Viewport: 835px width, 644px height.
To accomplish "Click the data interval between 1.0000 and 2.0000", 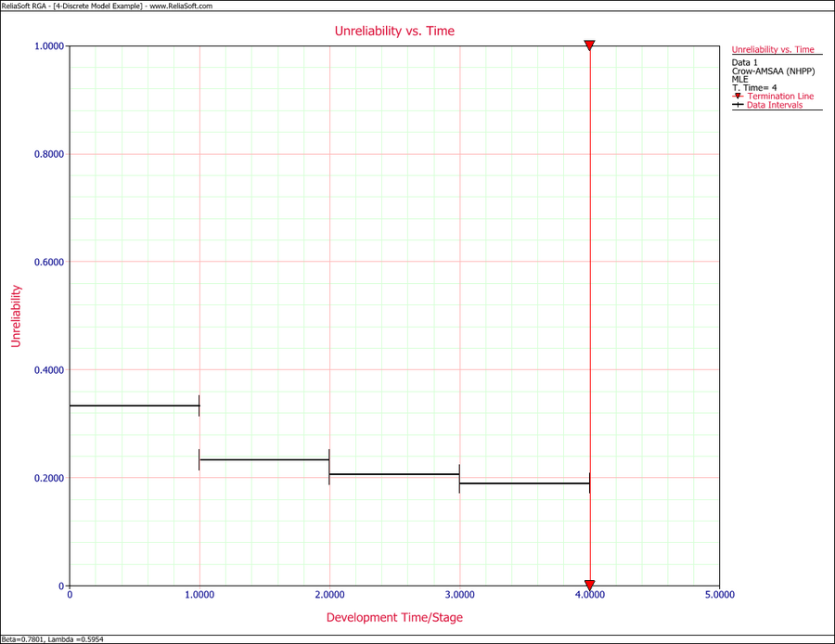I will tap(264, 459).
